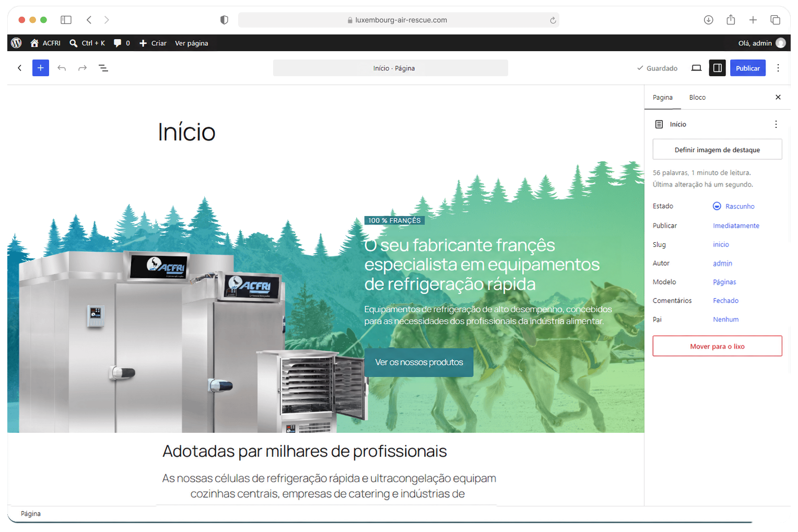Change the parent page Nenhum
This screenshot has width=798, height=532.
click(x=725, y=320)
